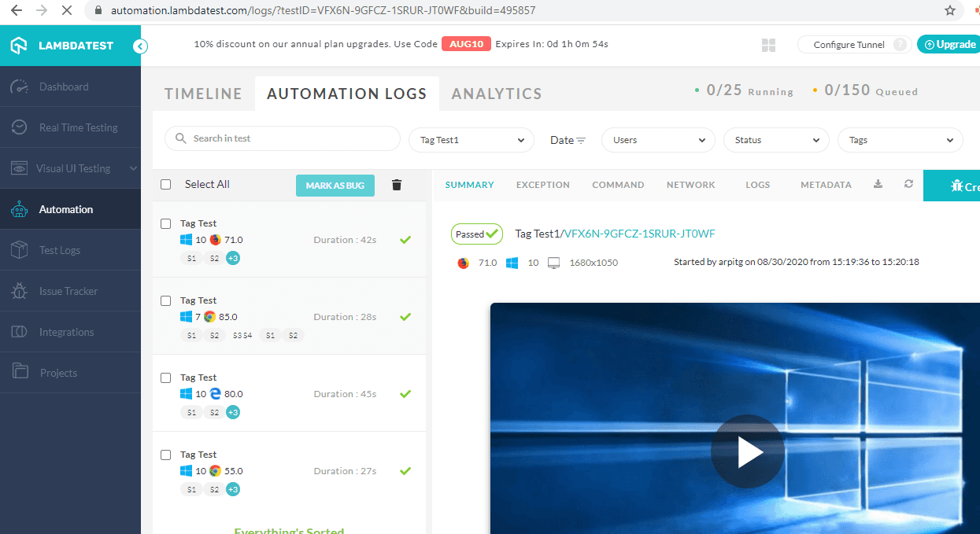
Task: Expand the Users filter dropdown
Action: pyautogui.click(x=657, y=140)
